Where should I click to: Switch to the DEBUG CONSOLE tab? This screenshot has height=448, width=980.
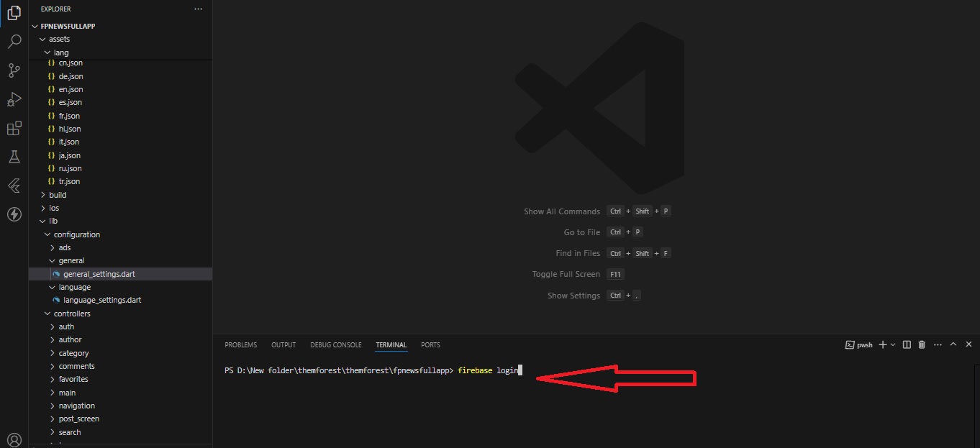[x=336, y=345]
